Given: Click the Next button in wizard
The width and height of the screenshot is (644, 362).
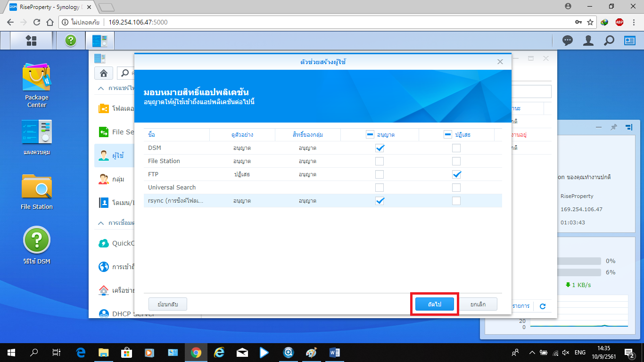Looking at the screenshot, I should coord(434,304).
